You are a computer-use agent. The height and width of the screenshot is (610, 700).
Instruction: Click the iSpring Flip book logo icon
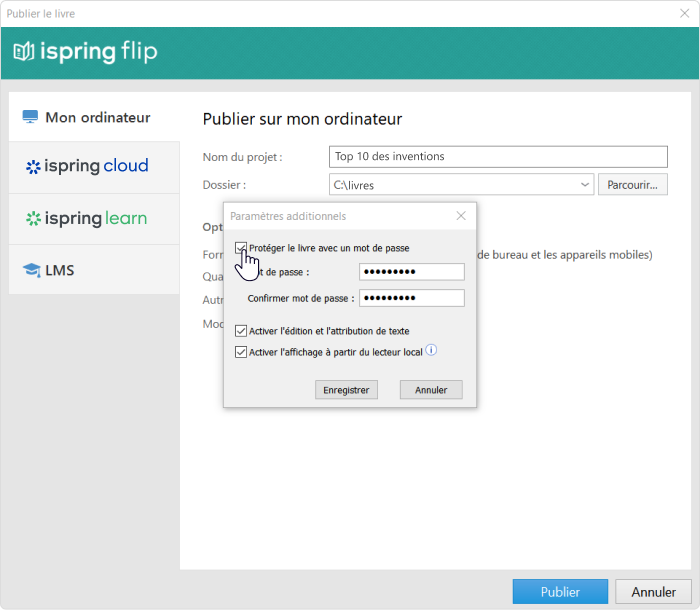[x=24, y=51]
